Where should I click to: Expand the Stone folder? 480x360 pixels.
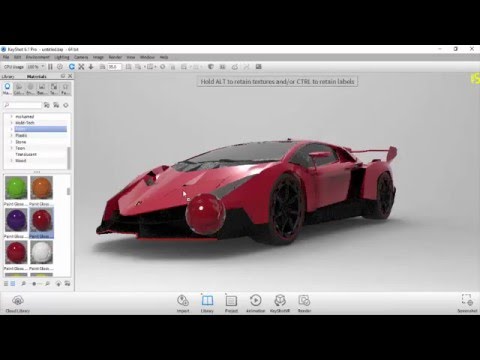pyautogui.click(x=12, y=142)
